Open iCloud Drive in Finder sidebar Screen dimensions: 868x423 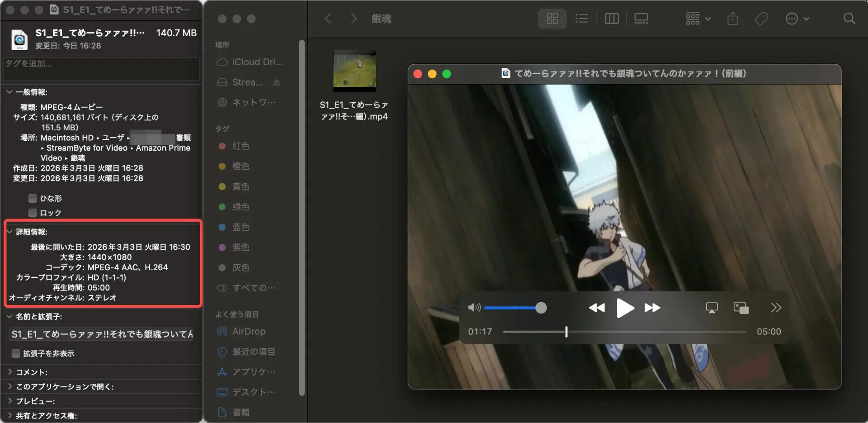(x=250, y=62)
